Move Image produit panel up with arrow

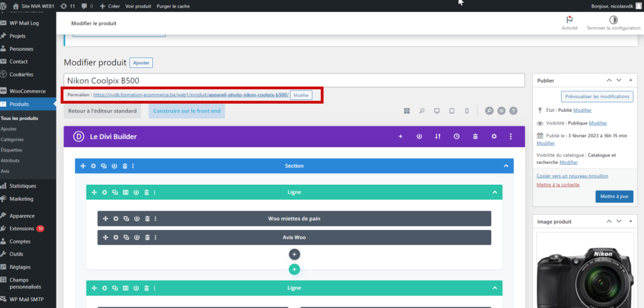[609, 221]
